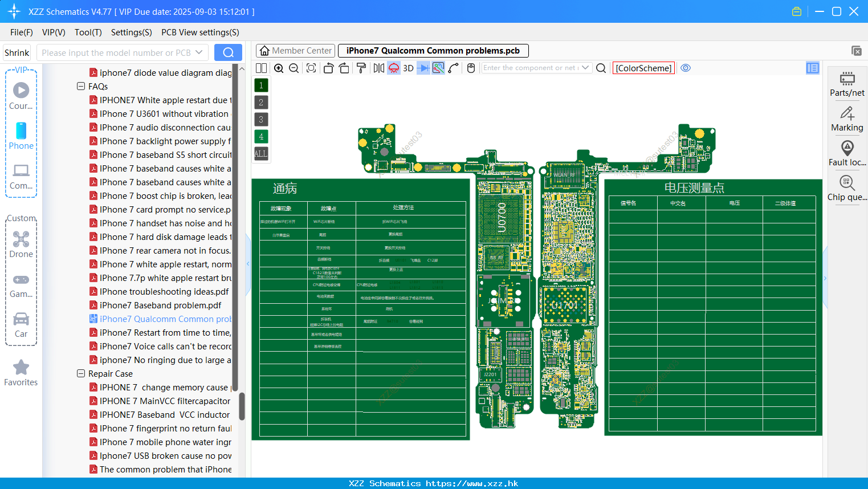Open the Fault location tool
This screenshot has height=489, width=868.
point(847,153)
